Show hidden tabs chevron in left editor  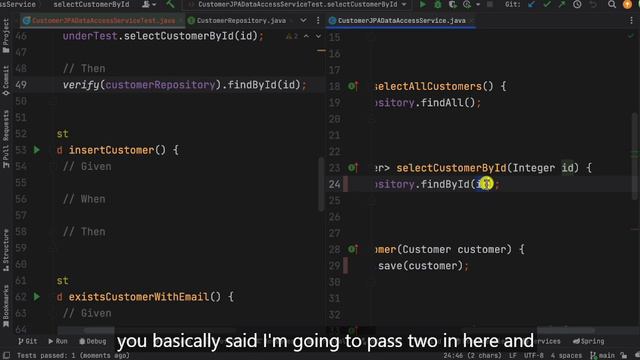[303, 20]
